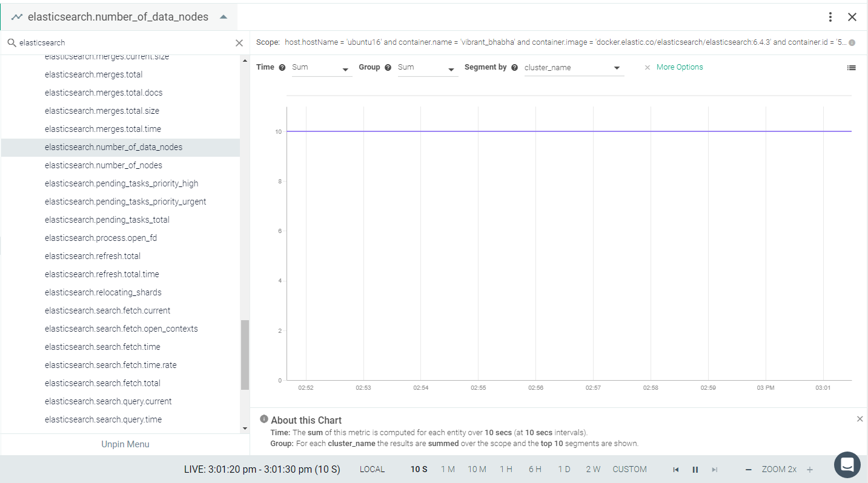Click the metric list scrollbar thumb
The height and width of the screenshot is (483, 868).
coord(245,355)
